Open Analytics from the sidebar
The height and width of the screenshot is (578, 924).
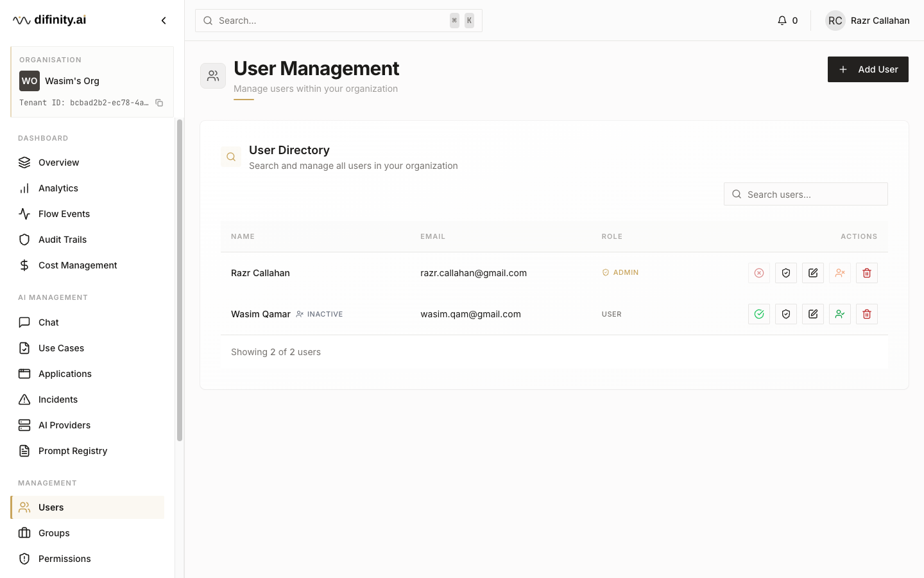87,188
